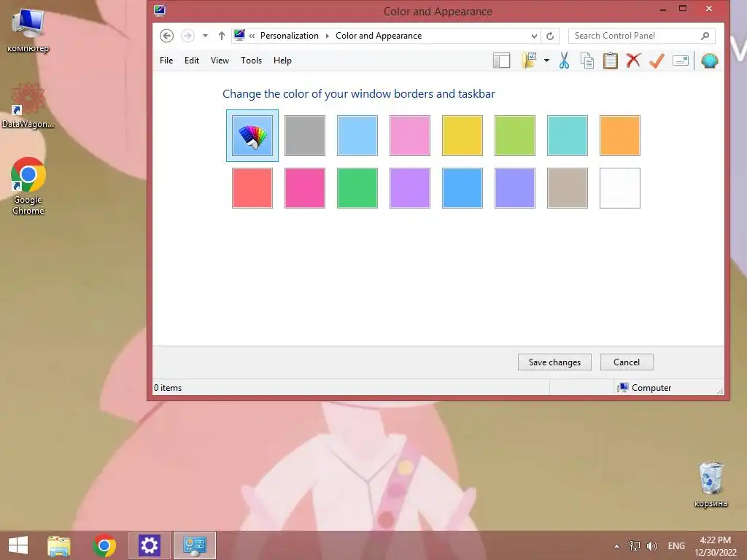Open the Help menu

pyautogui.click(x=282, y=61)
